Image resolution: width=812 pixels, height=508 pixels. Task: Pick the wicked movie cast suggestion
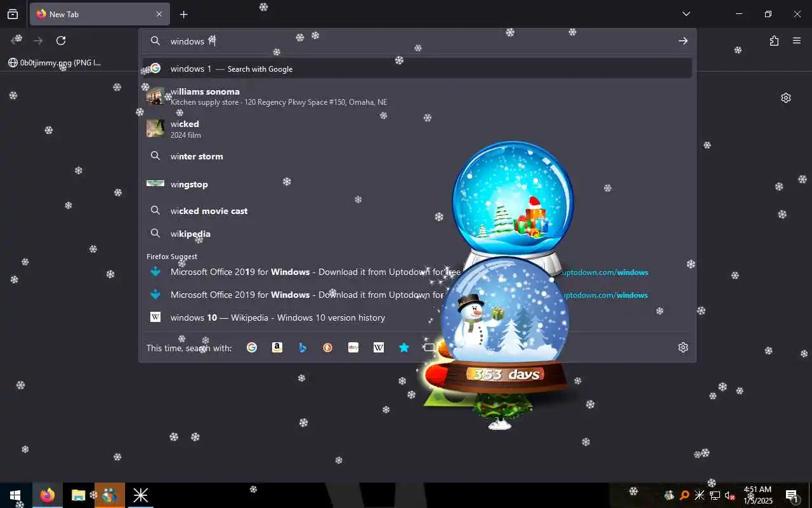click(x=417, y=211)
